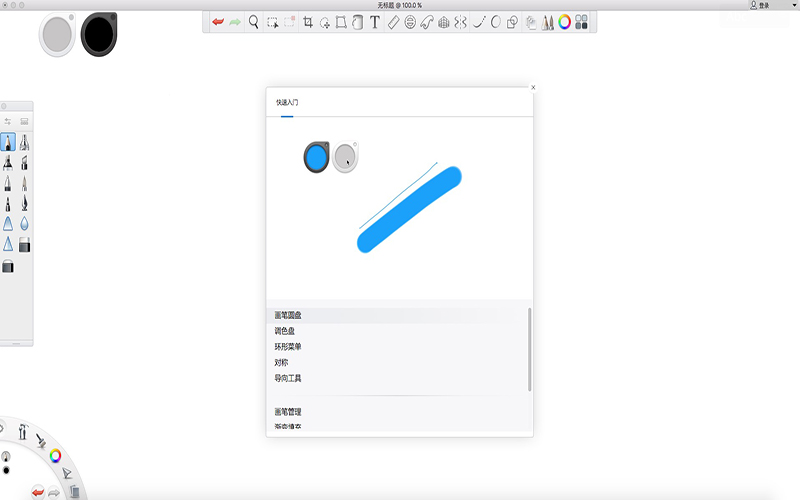Select the Ballpoint pen brush

(8, 183)
